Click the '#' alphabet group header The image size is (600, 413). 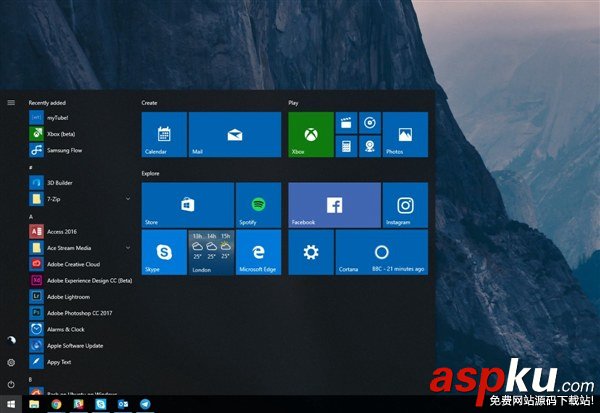click(31, 167)
